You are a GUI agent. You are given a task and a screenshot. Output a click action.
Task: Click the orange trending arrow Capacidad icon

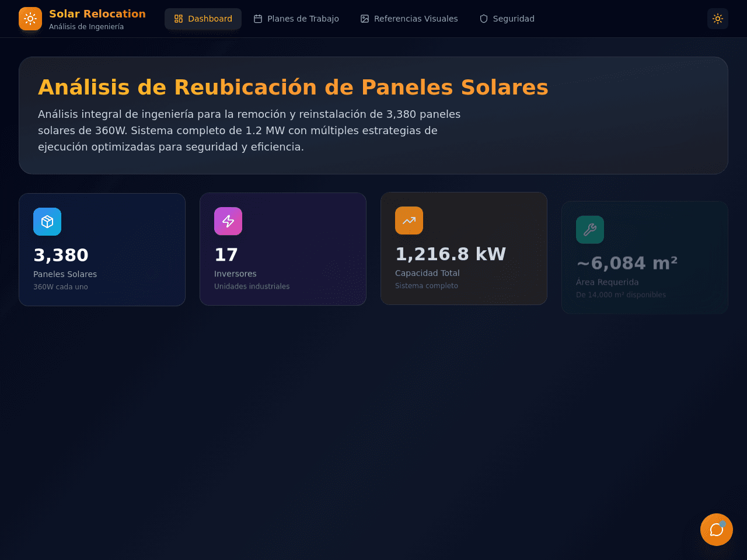pos(409,220)
